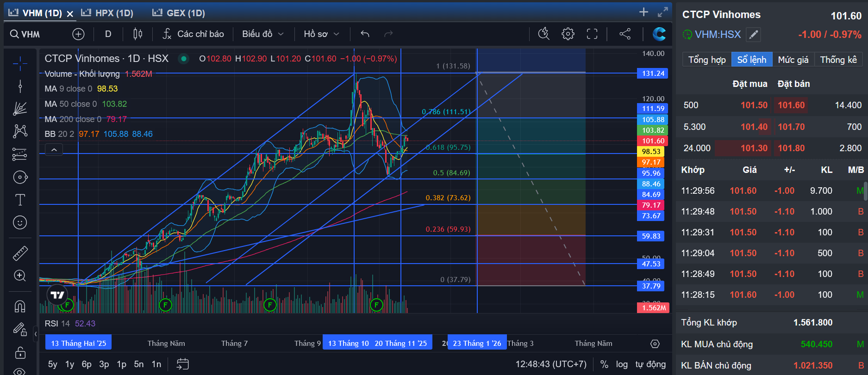Screen dimensions: 868x375
Task: Open the emoji sticker tool
Action: [x=19, y=223]
